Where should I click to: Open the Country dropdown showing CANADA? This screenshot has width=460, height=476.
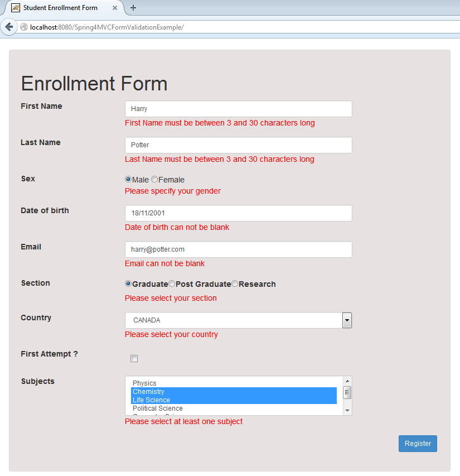[x=347, y=320]
